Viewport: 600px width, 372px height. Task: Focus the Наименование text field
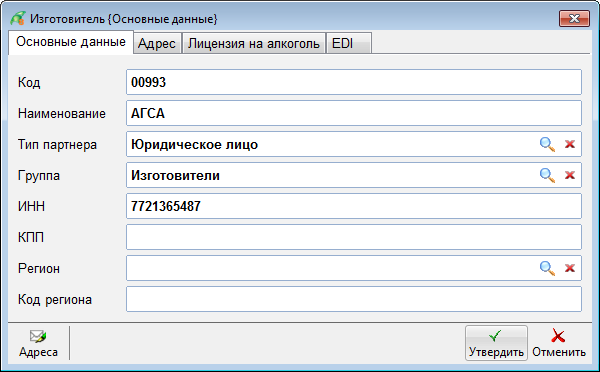tap(354, 113)
